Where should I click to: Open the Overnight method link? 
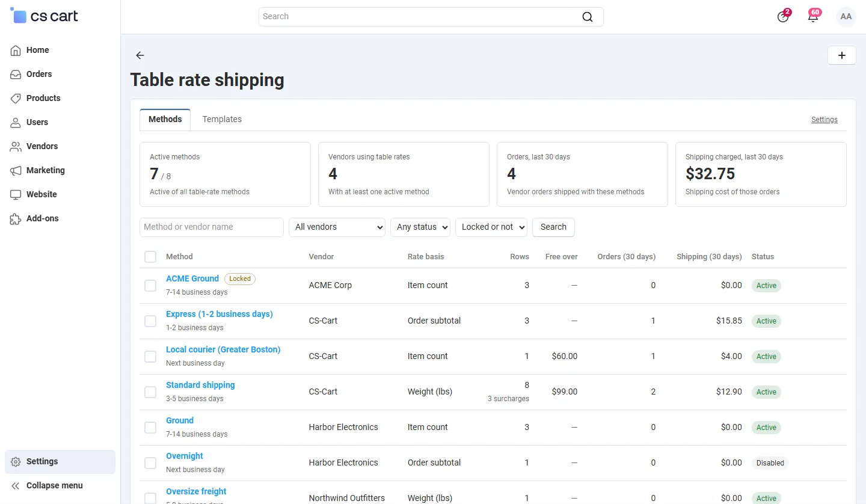(x=185, y=456)
